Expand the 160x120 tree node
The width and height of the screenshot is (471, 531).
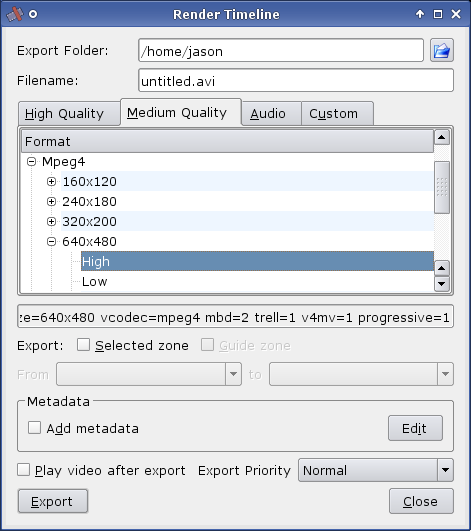pyautogui.click(x=51, y=182)
